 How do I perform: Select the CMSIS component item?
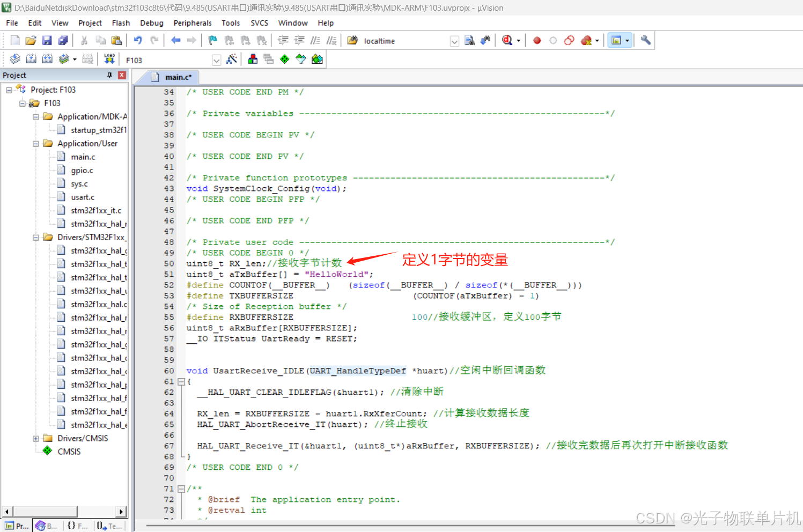click(x=69, y=452)
